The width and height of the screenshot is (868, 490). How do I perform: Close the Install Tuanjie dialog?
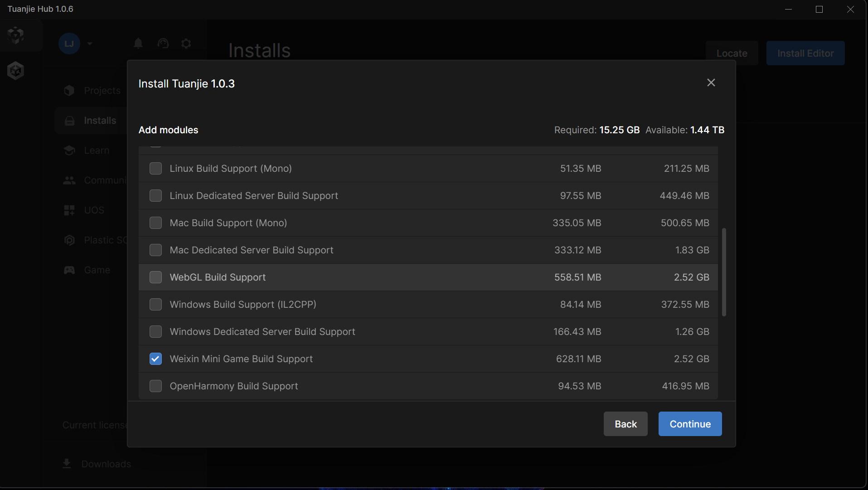pos(711,82)
